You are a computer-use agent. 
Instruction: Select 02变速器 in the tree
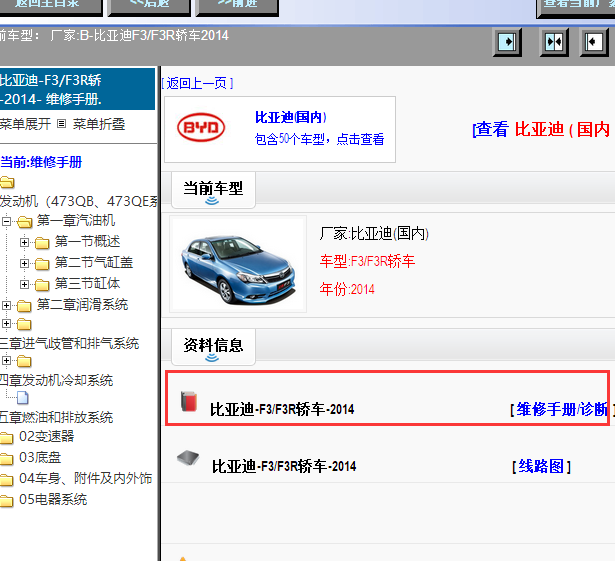click(47, 436)
